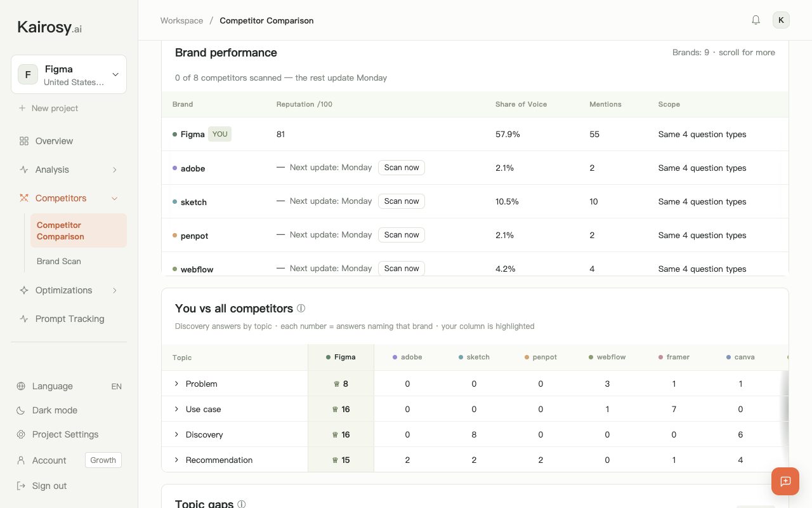Expand the Analysis submenu chevron
812x508 pixels.
tap(115, 170)
